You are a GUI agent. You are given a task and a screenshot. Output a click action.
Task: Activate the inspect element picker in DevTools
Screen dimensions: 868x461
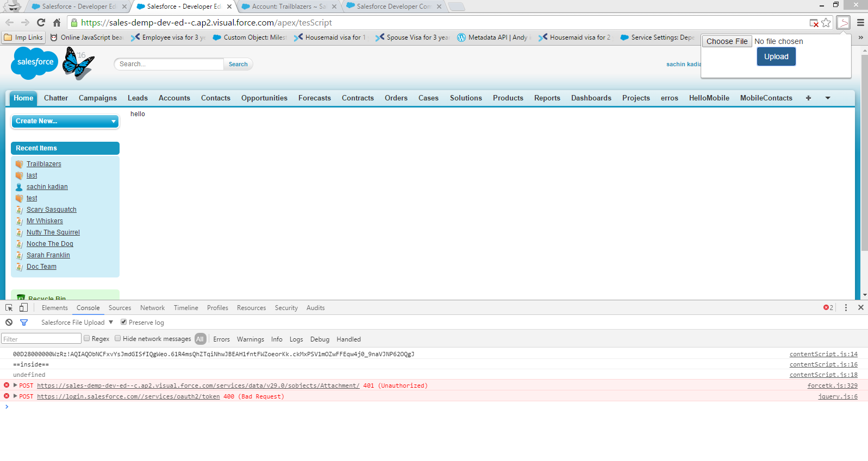pos(9,308)
